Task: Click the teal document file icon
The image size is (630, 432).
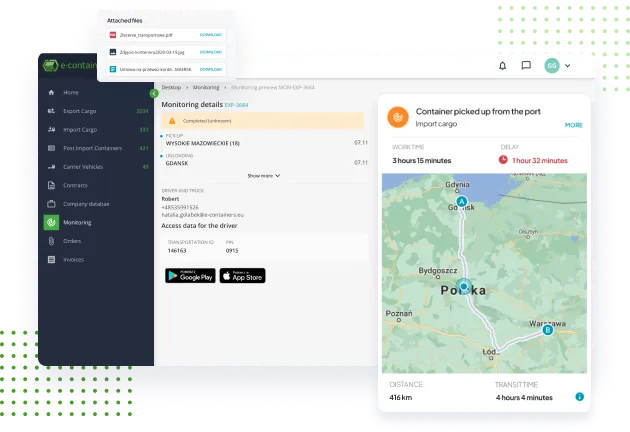Action: tap(113, 69)
